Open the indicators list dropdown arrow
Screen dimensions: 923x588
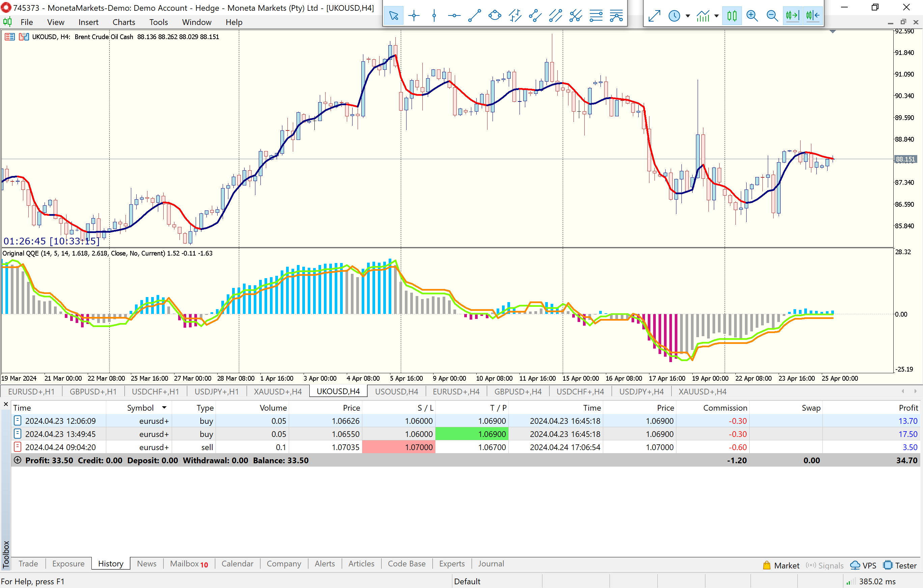717,16
